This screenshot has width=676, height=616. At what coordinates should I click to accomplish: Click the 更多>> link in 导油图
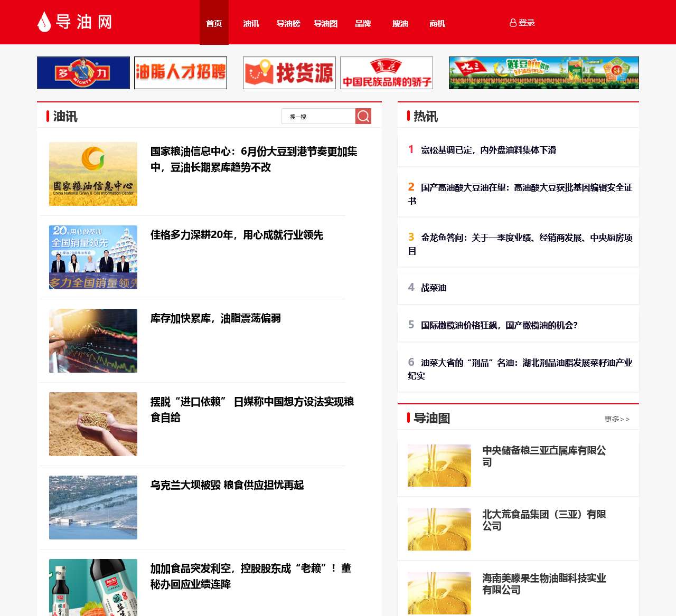click(616, 419)
